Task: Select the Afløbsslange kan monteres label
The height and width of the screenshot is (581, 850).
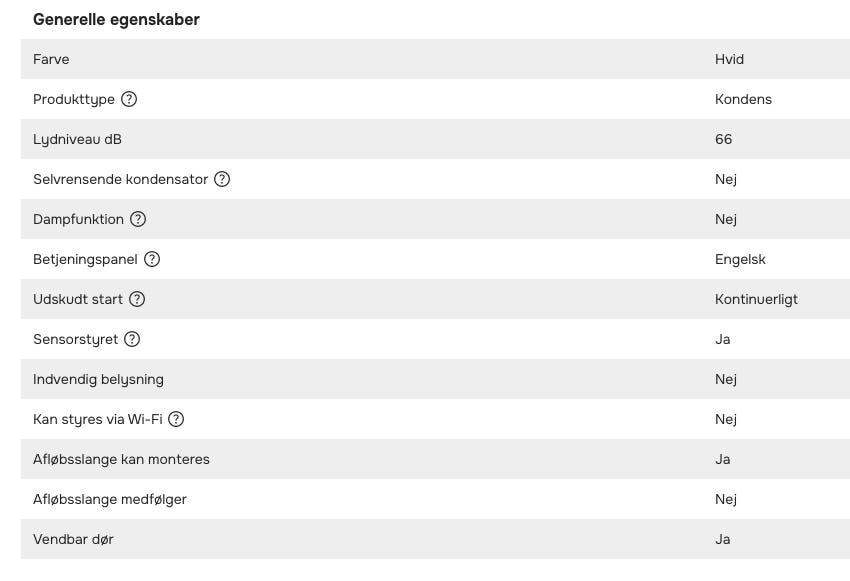Action: [x=121, y=459]
